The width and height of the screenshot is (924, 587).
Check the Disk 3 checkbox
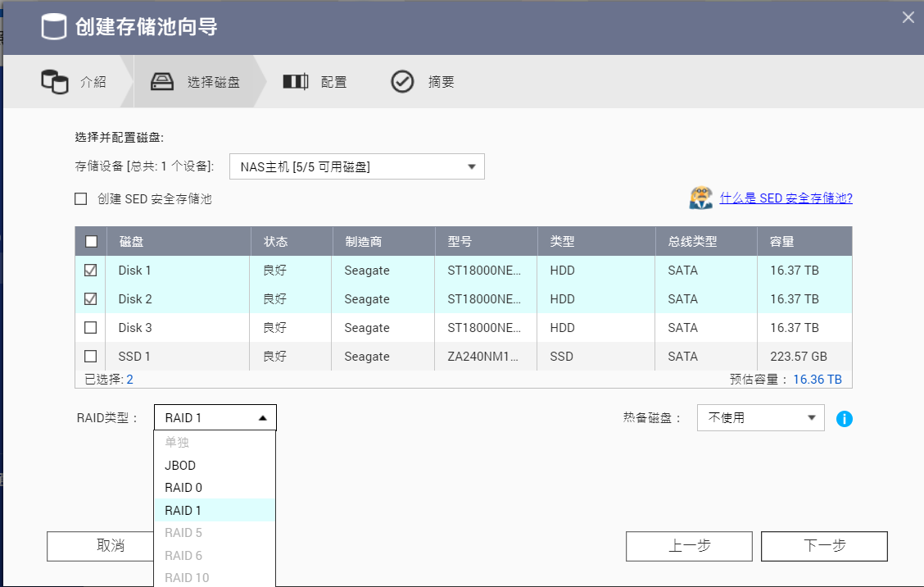click(91, 328)
